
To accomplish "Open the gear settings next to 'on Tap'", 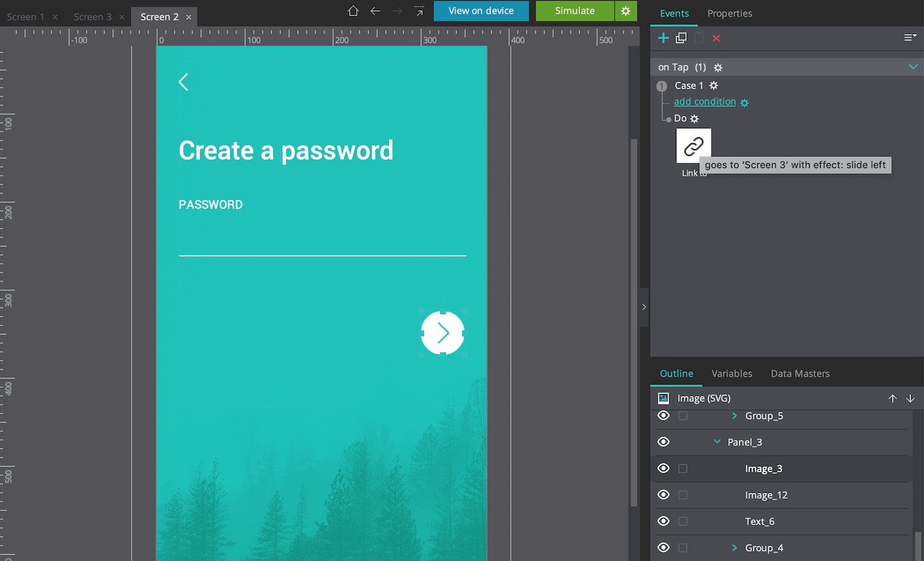I will click(x=718, y=67).
